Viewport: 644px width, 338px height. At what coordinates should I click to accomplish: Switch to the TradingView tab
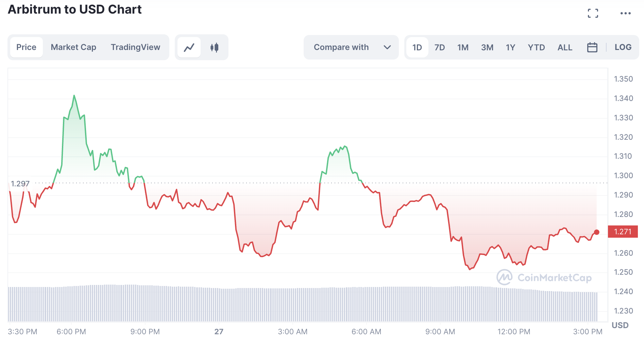point(135,47)
